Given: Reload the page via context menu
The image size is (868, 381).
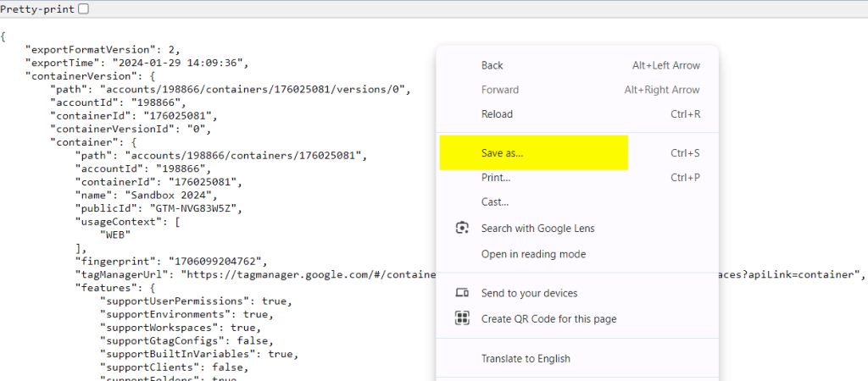Looking at the screenshot, I should click(497, 114).
